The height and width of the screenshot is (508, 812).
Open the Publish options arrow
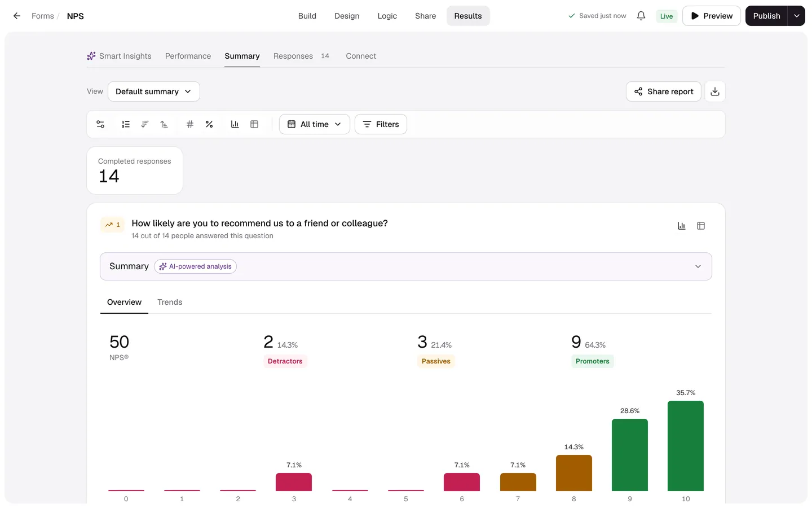click(797, 16)
